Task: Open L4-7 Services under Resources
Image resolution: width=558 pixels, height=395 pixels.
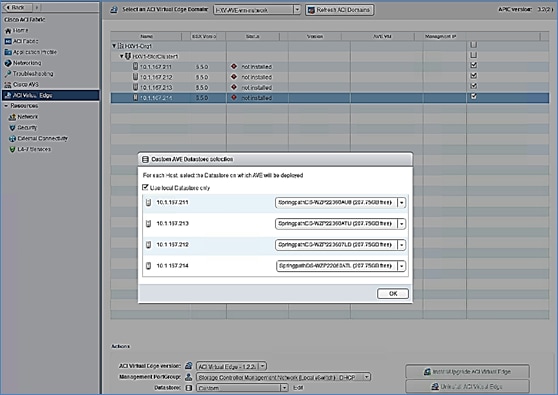Action: [34, 149]
